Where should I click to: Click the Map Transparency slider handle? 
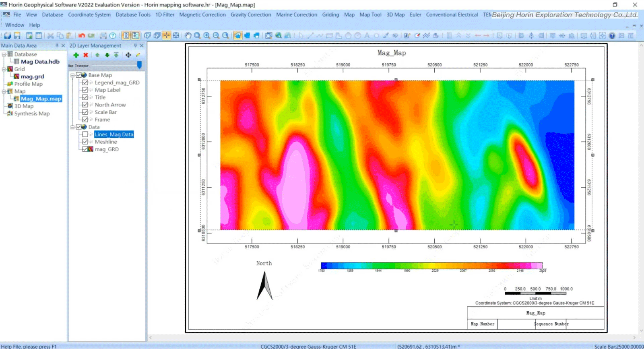click(139, 65)
